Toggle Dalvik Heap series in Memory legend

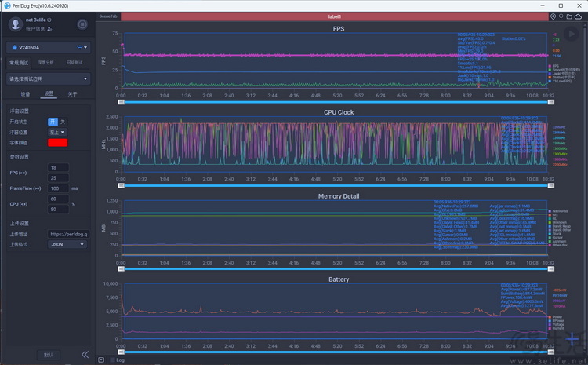click(560, 226)
